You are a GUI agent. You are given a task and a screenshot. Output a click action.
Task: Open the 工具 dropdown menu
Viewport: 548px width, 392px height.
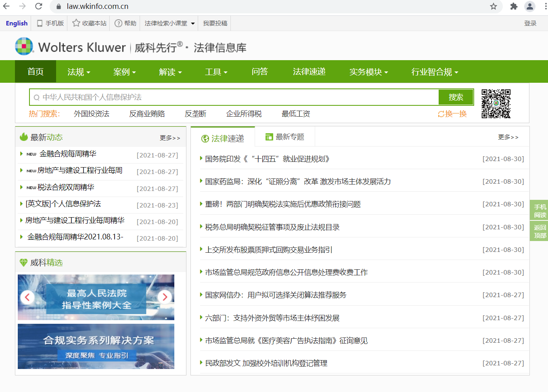[216, 72]
